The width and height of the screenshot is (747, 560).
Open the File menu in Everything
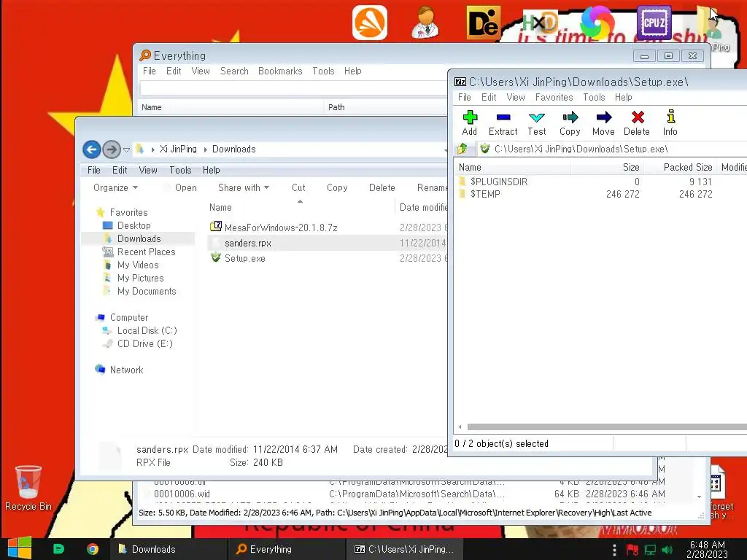point(150,71)
